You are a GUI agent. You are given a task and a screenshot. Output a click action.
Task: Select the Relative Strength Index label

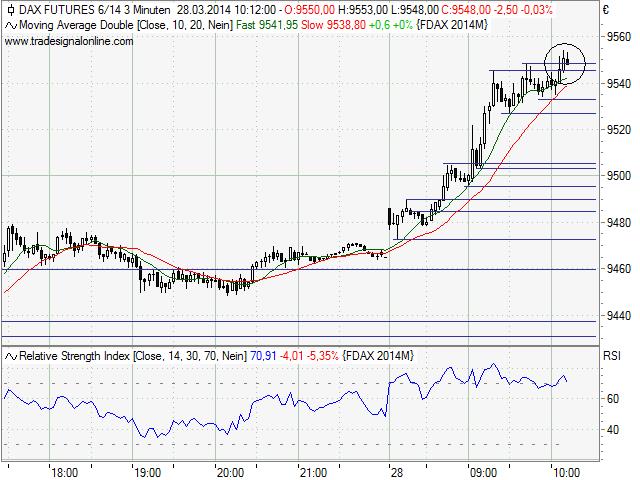(x=74, y=355)
